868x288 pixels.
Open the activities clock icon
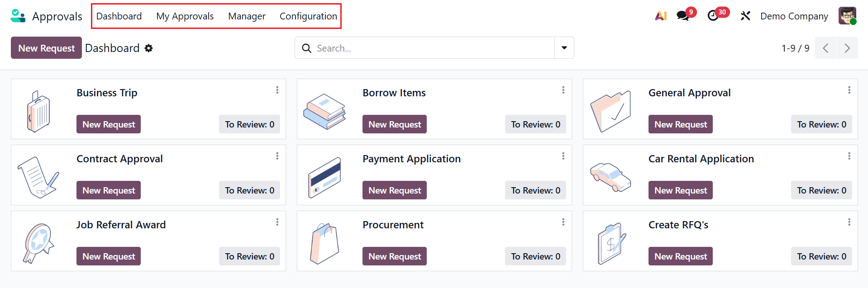pyautogui.click(x=713, y=16)
